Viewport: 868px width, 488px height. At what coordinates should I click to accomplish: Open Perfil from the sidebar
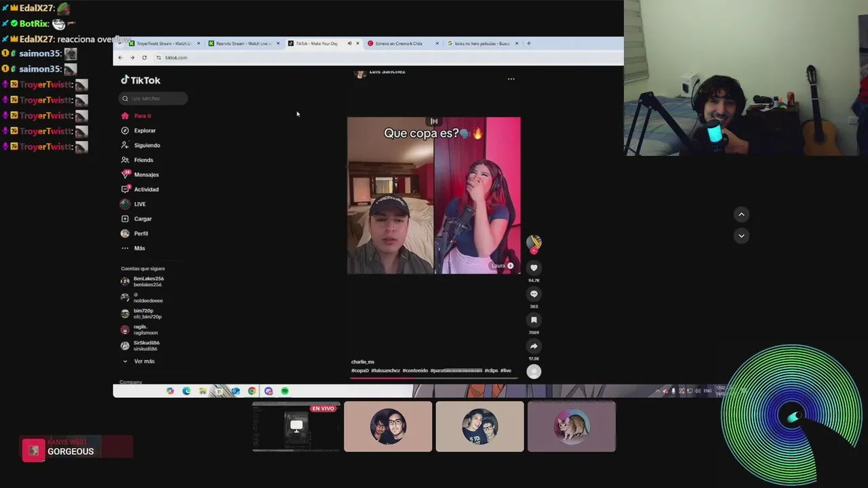click(x=135, y=233)
